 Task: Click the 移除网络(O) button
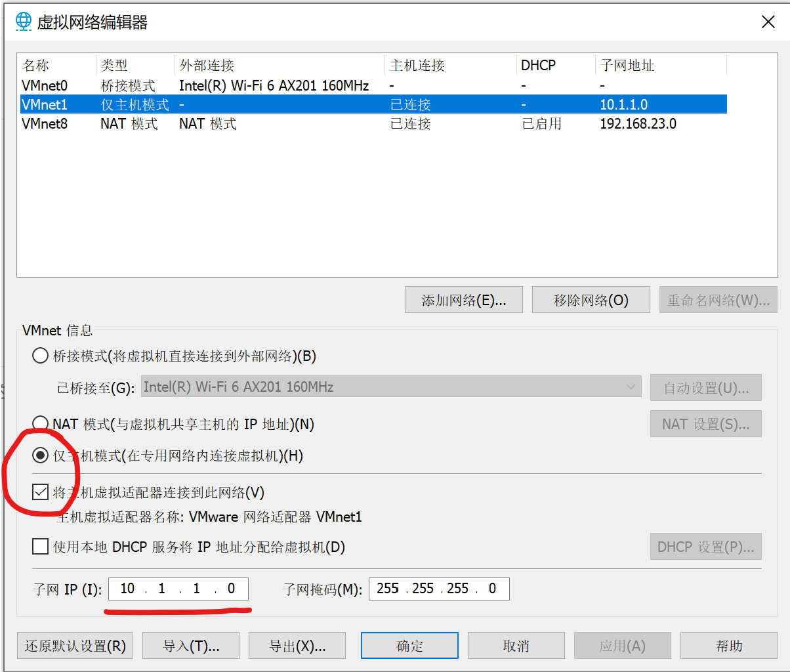[591, 300]
